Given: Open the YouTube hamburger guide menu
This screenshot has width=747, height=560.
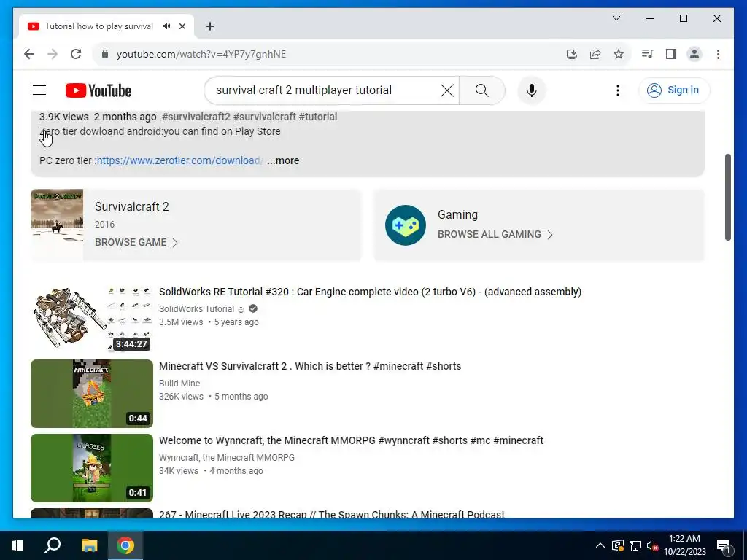Looking at the screenshot, I should pyautogui.click(x=39, y=90).
